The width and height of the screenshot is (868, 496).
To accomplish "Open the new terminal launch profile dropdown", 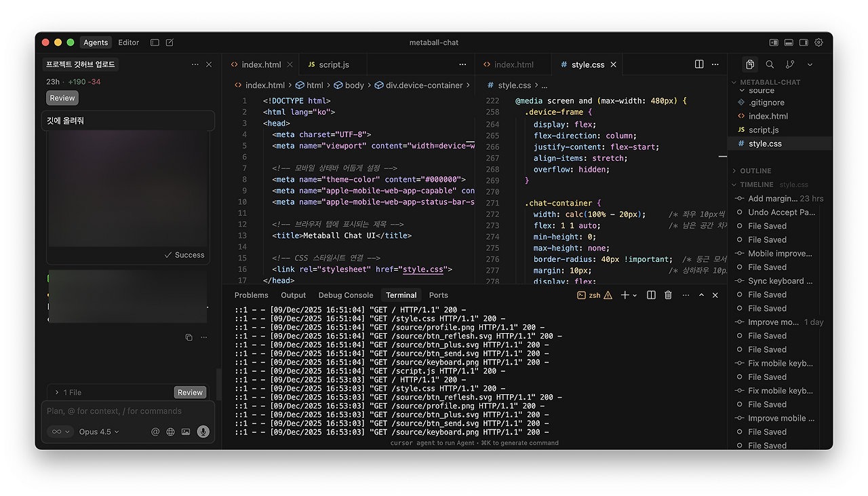I will [635, 296].
